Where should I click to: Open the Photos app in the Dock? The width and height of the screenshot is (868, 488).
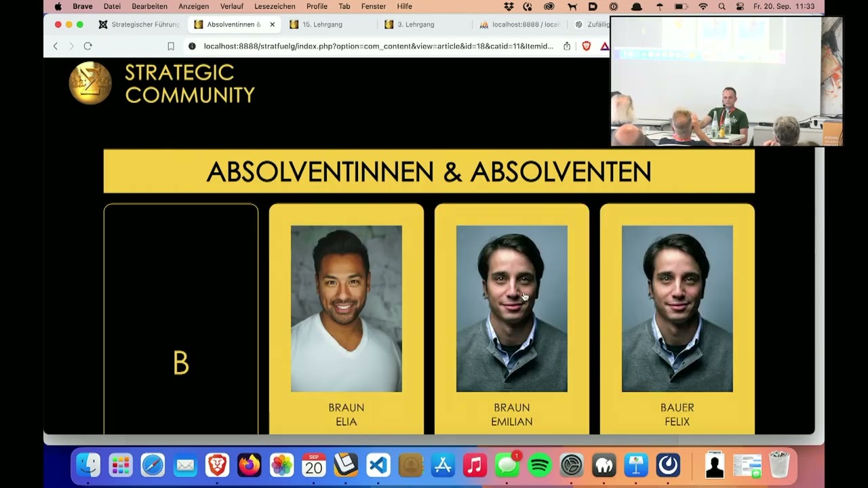[281, 466]
